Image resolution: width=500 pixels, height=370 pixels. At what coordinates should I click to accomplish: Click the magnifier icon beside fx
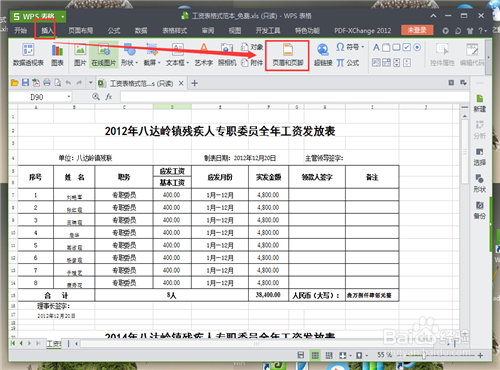(x=96, y=97)
